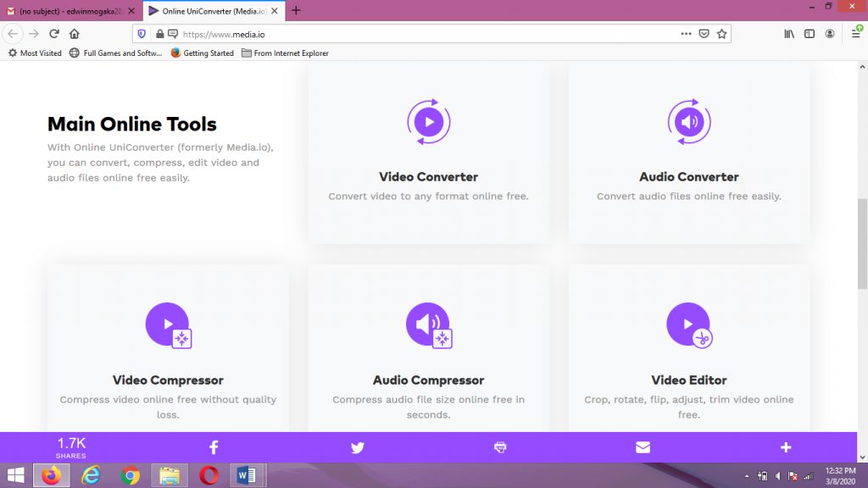Screen dimensions: 868x488
Task: Share the page on Facebook
Action: click(x=214, y=447)
